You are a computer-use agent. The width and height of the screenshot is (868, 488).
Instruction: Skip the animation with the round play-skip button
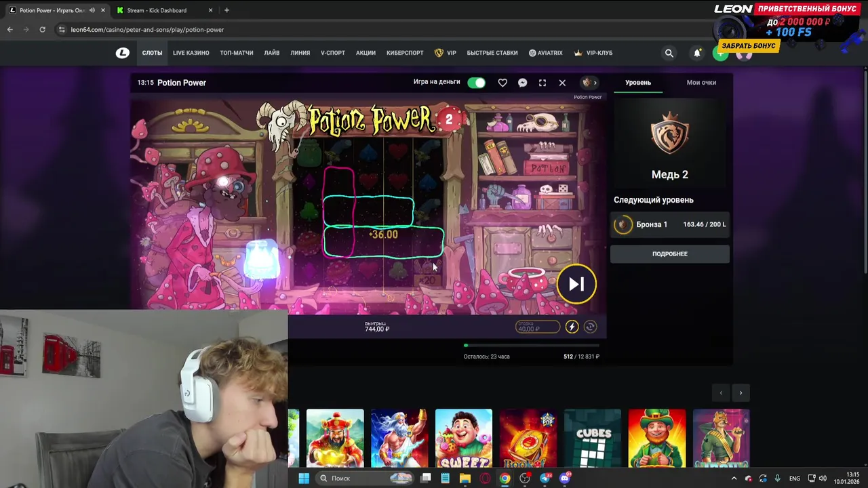pos(576,284)
